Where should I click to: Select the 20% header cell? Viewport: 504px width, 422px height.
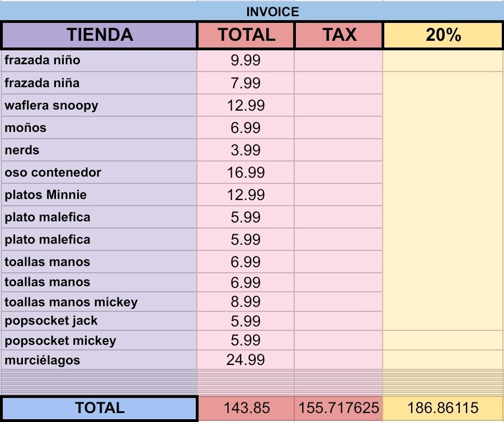pos(443,35)
